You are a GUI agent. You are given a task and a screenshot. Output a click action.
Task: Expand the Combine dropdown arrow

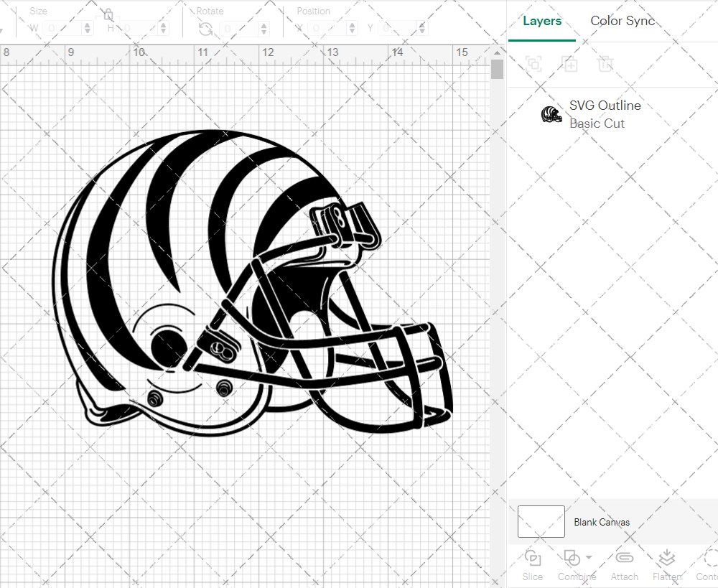pyautogui.click(x=589, y=557)
